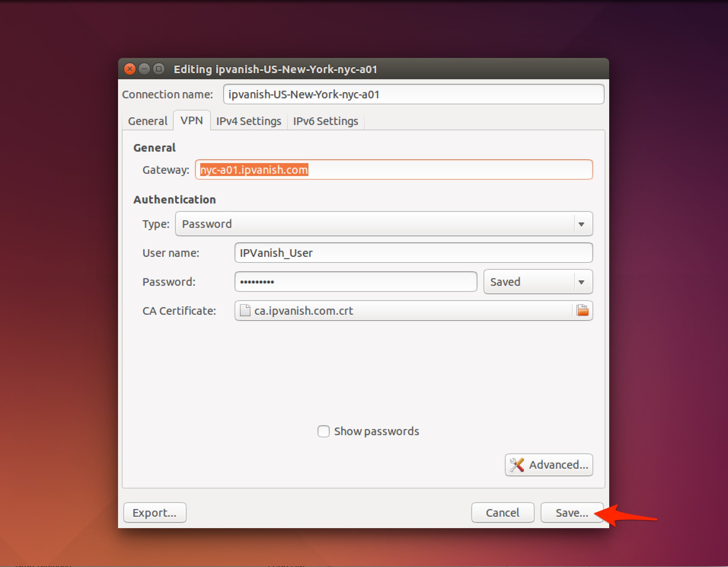Switch to the General tab
This screenshot has height=567, width=728.
[x=148, y=121]
